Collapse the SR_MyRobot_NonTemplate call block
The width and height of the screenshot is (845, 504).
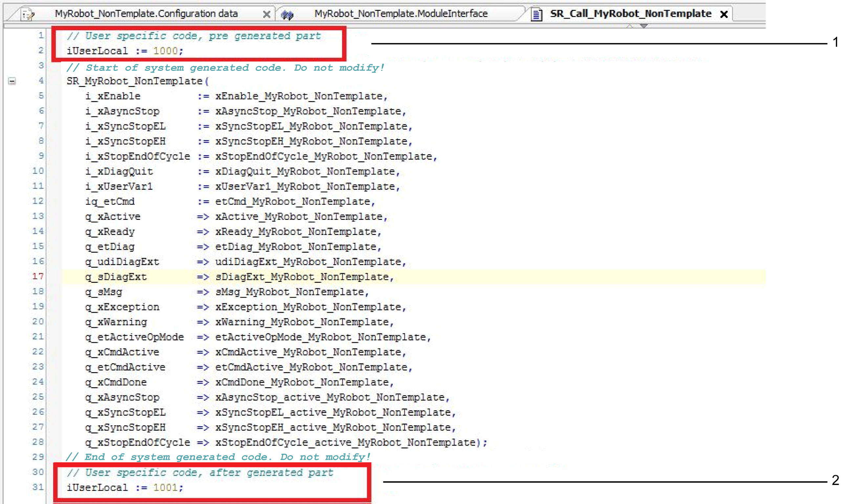click(x=12, y=81)
